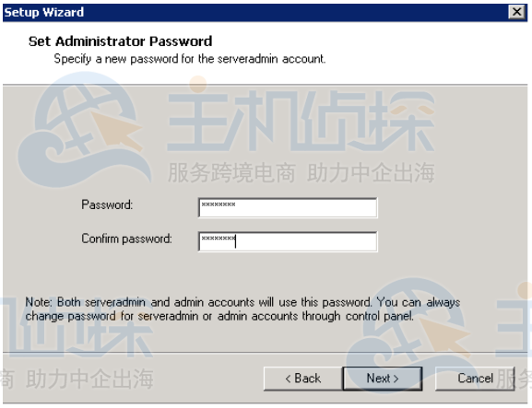Screen dimensions: 532x408
Task: Focus the Password input field
Action: point(288,207)
